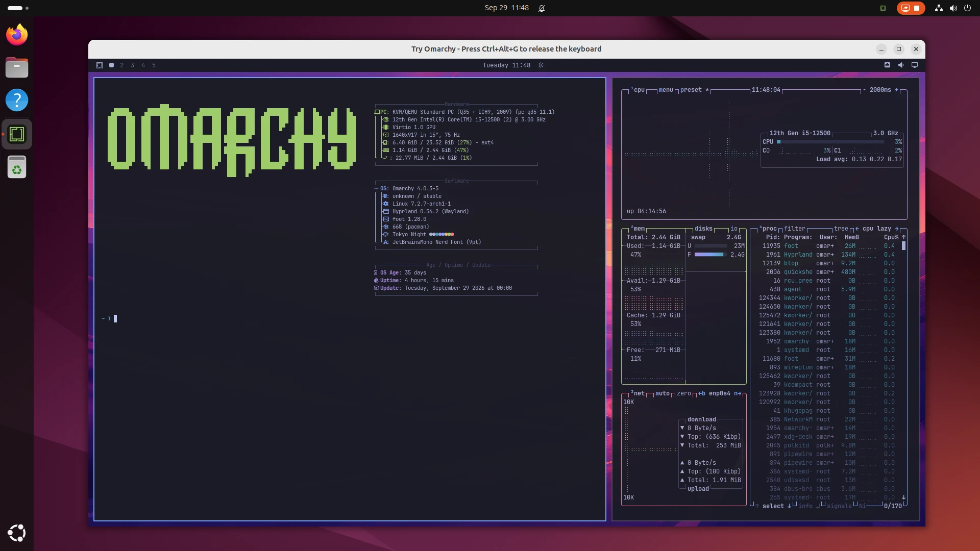Switch to the active workspace 1 indicator
The height and width of the screenshot is (551, 980).
tap(111, 65)
